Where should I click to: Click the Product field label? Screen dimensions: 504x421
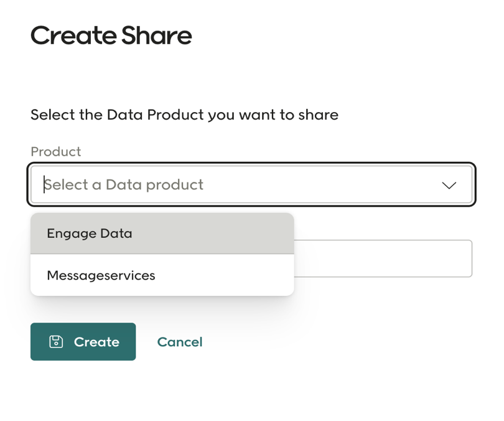pos(56,151)
